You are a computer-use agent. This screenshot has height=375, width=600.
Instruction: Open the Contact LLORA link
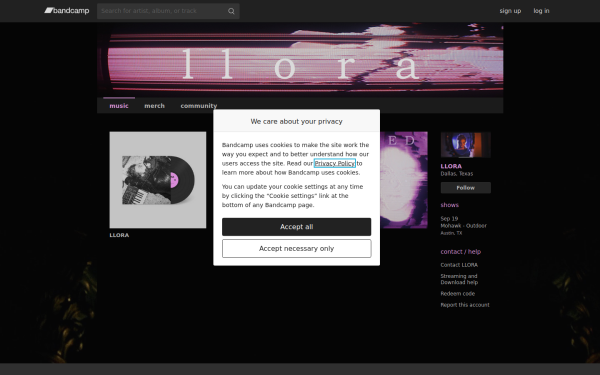(459, 265)
